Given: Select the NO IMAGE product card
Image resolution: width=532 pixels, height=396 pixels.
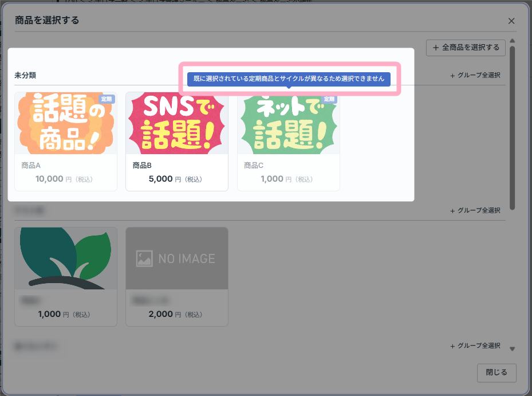Looking at the screenshot, I should point(177,277).
